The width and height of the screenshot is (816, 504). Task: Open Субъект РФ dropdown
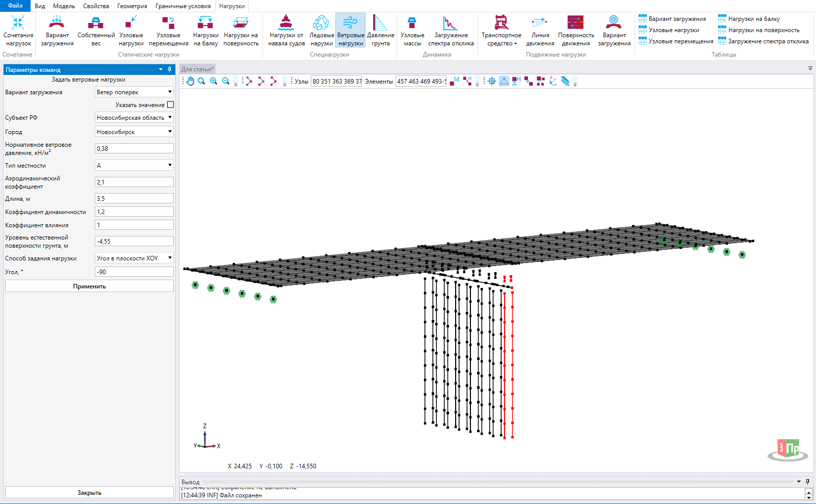tap(134, 117)
